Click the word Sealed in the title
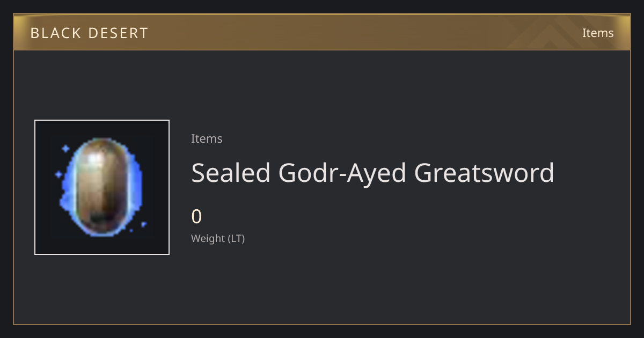 click(231, 173)
